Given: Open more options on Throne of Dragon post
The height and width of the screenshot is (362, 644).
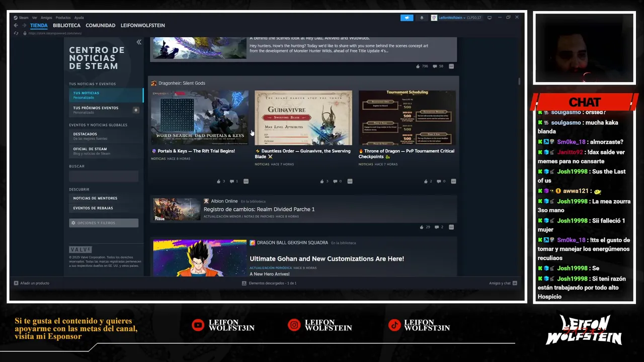Looking at the screenshot, I should (453, 181).
